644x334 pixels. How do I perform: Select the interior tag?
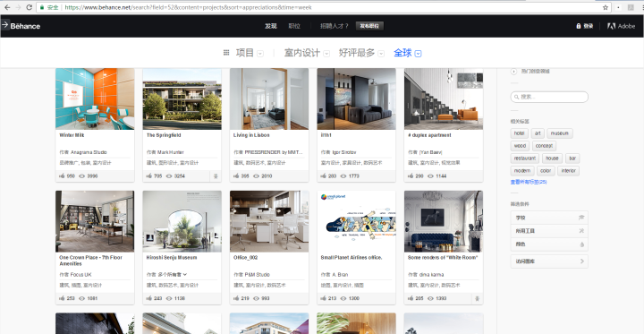(x=569, y=171)
